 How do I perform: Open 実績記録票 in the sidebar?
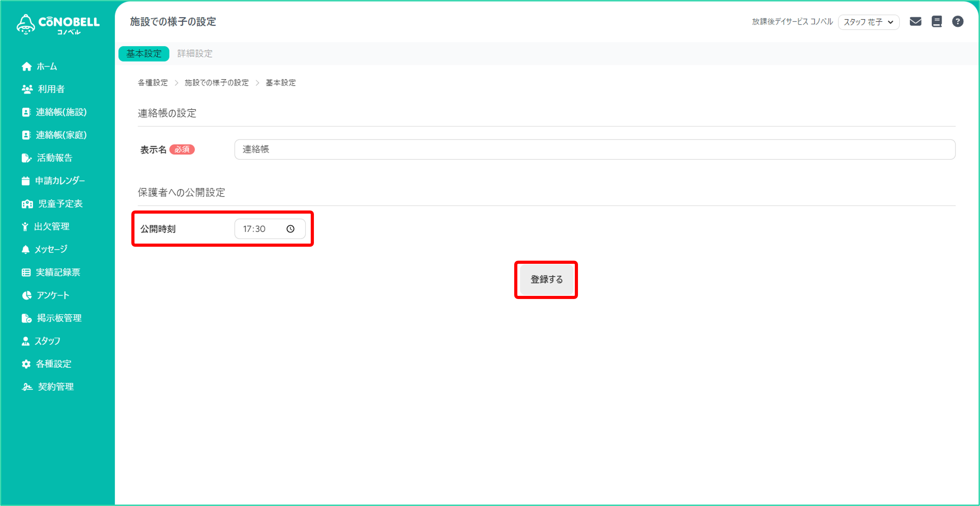tap(58, 273)
